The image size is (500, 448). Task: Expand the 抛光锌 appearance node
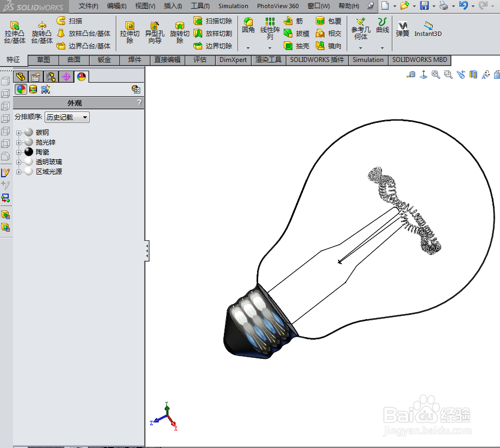click(18, 142)
